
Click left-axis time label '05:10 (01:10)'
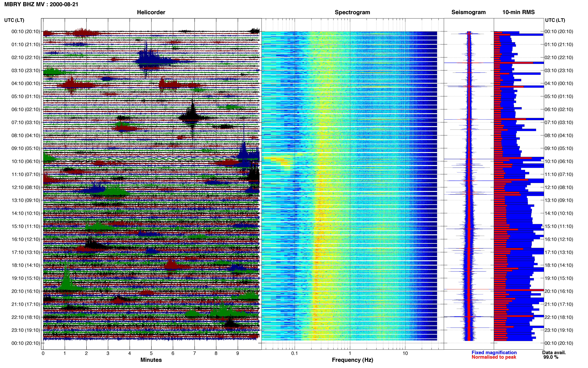click(26, 96)
